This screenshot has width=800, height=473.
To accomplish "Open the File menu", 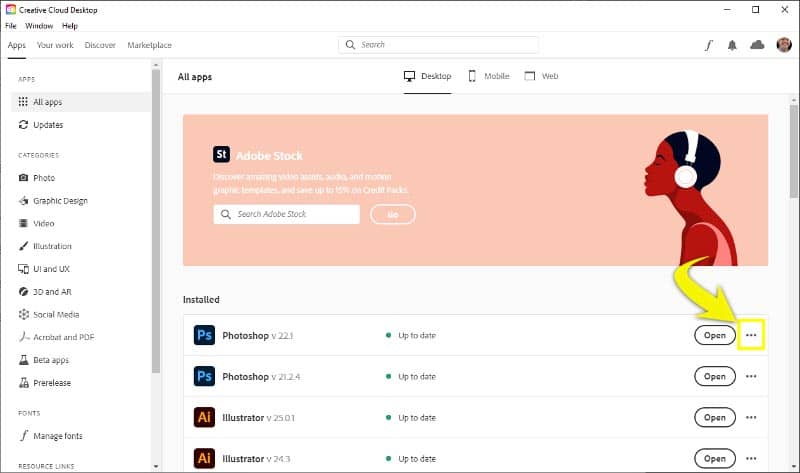I will pyautogui.click(x=11, y=26).
